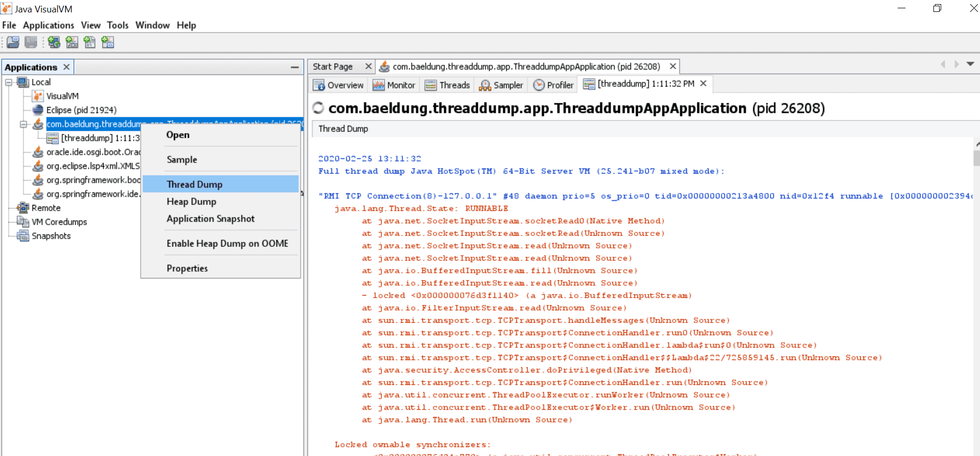Click the VisualVM icon in Applications tree
This screenshot has height=456, width=980.
click(38, 96)
